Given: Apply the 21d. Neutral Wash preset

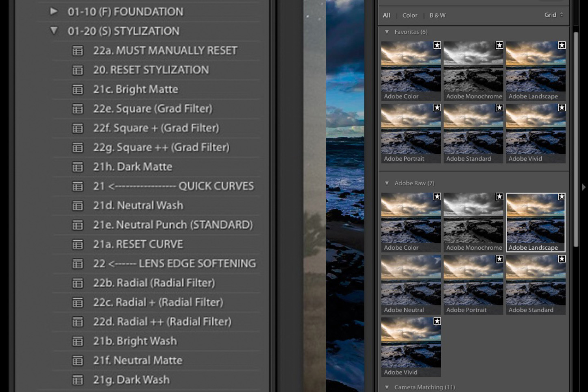Looking at the screenshot, I should coord(138,206).
